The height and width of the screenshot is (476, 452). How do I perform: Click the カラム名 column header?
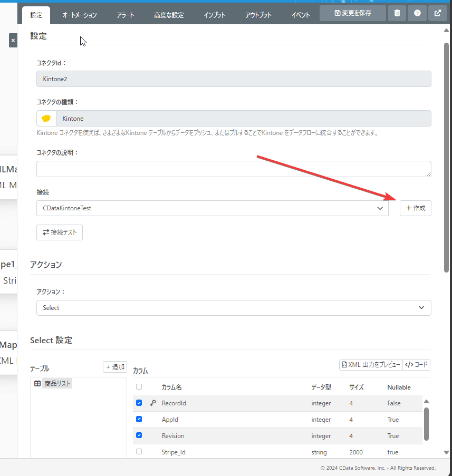[171, 387]
